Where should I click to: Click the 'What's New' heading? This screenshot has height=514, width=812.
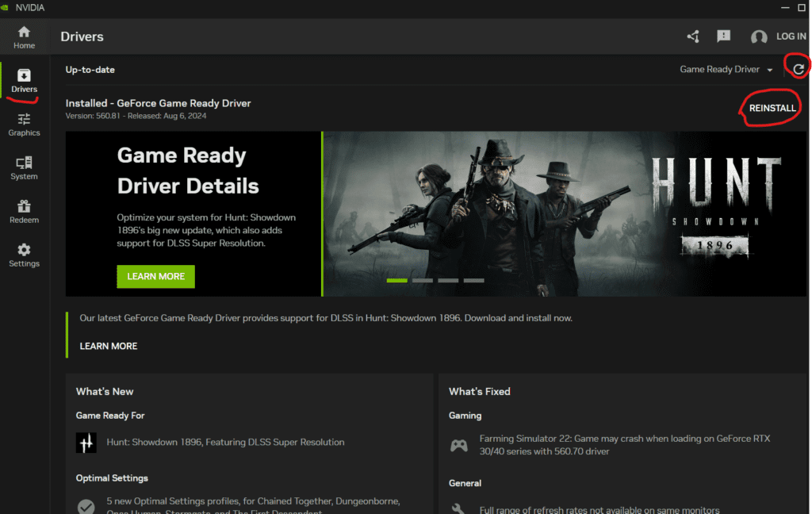105,392
